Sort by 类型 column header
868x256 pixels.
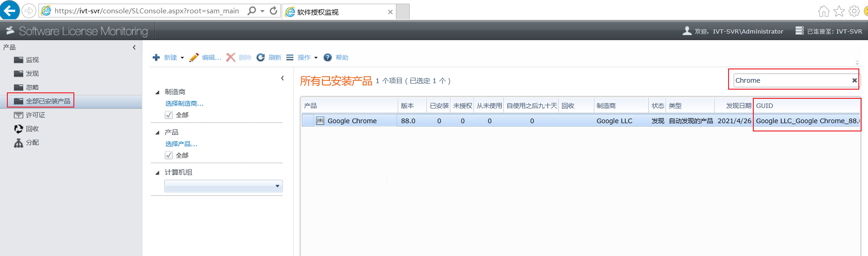tap(690, 106)
